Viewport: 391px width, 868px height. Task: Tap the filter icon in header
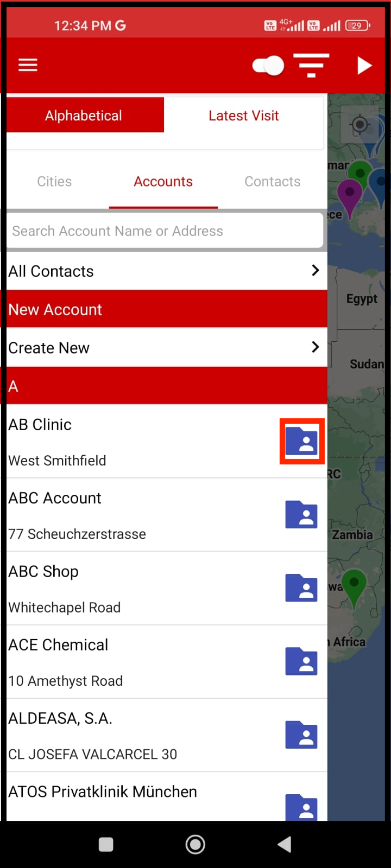click(x=311, y=65)
